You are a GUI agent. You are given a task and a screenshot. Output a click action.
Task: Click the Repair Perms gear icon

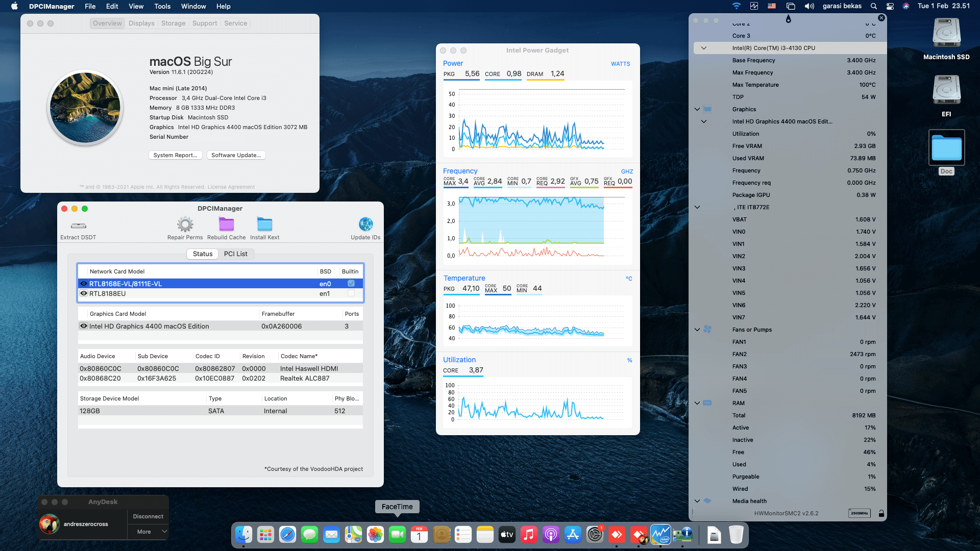pos(185,224)
